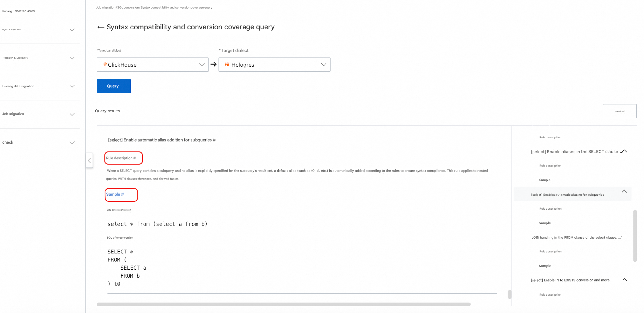Image resolution: width=644 pixels, height=313 pixels.
Task: Click the 'Query results' heading
Action: click(x=107, y=111)
